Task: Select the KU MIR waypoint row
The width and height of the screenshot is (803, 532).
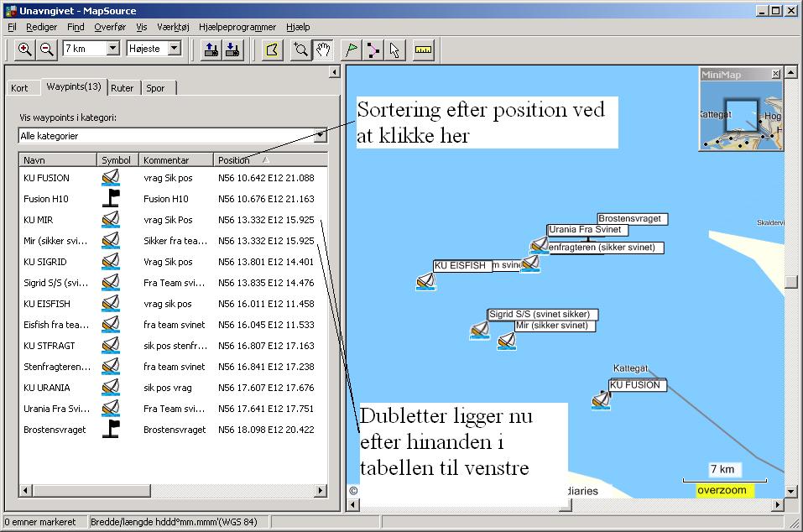Action: (173, 220)
